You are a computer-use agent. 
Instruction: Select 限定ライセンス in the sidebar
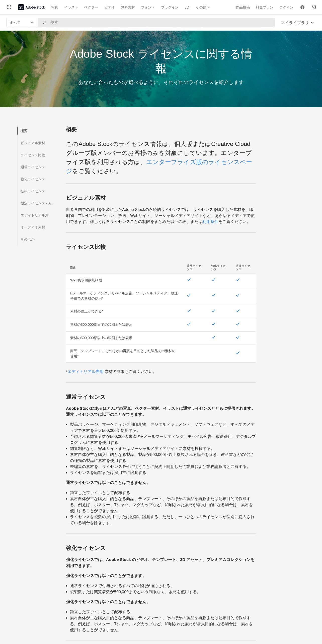pos(37,203)
